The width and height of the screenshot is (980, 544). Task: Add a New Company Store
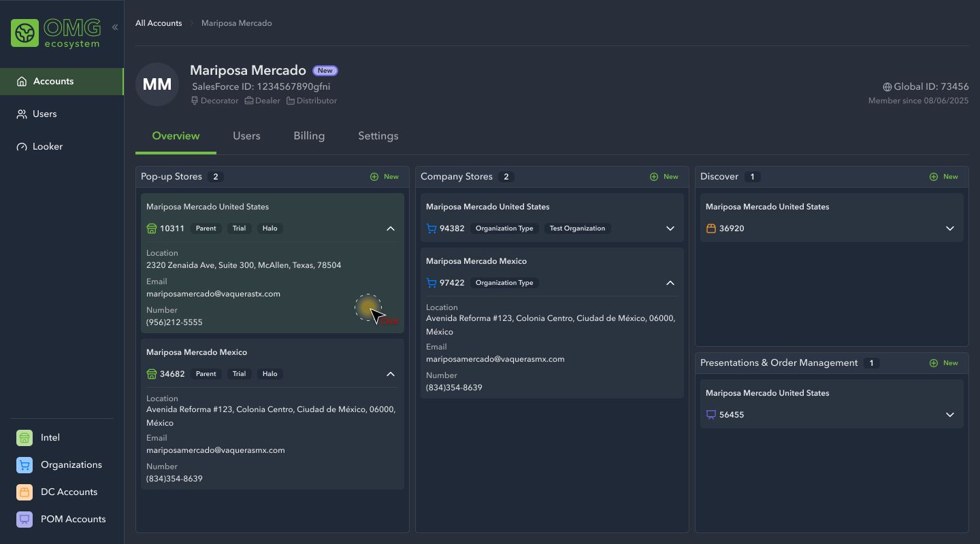point(664,177)
